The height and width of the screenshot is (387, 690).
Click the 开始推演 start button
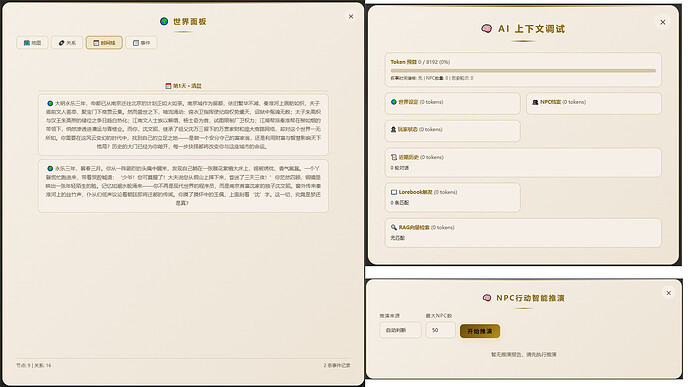coord(480,331)
